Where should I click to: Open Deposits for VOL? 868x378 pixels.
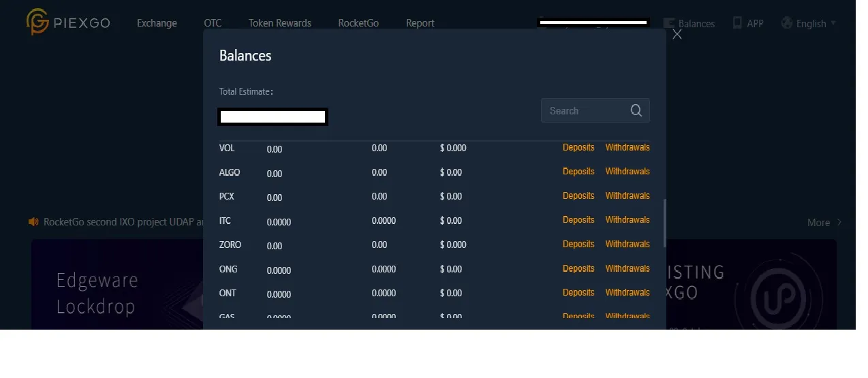pyautogui.click(x=578, y=147)
